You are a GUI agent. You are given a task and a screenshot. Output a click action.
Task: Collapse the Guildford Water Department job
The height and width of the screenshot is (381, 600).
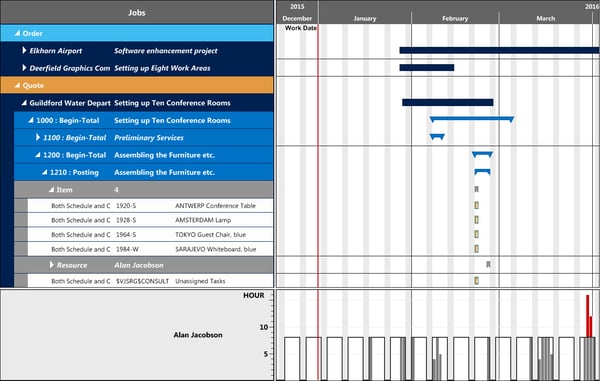point(24,103)
